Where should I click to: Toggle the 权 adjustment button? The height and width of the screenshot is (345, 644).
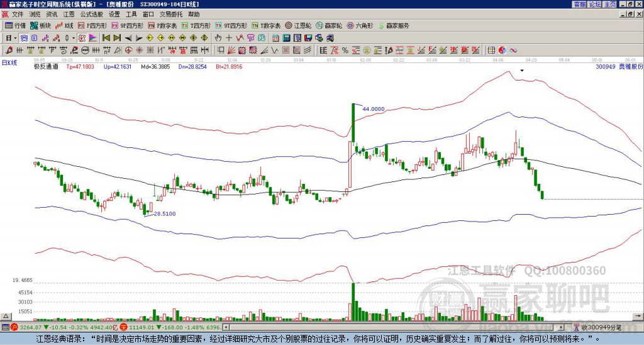(82, 38)
